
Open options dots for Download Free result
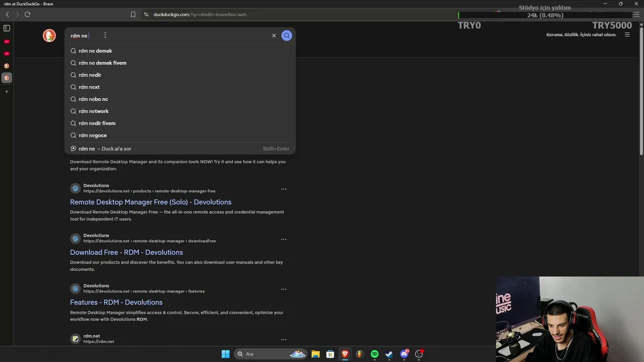pos(284,239)
